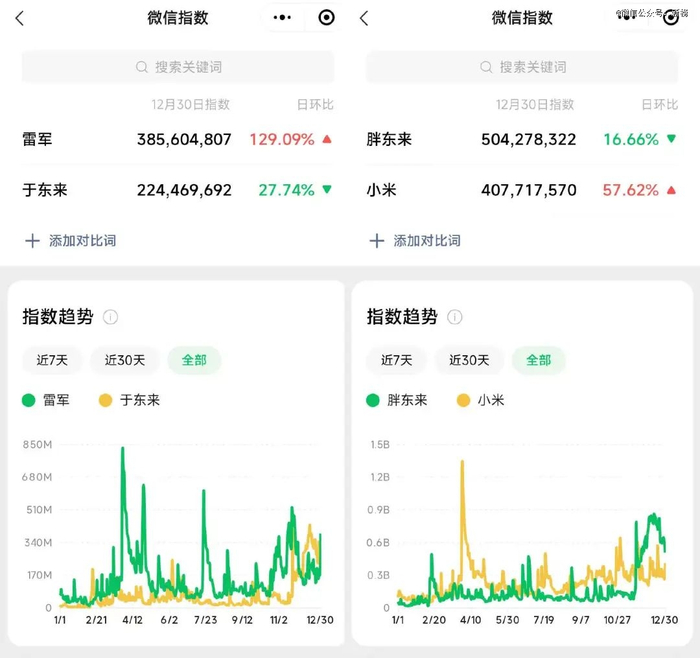
Task: Click red up triangle next to 129.09%
Action: [x=327, y=139]
